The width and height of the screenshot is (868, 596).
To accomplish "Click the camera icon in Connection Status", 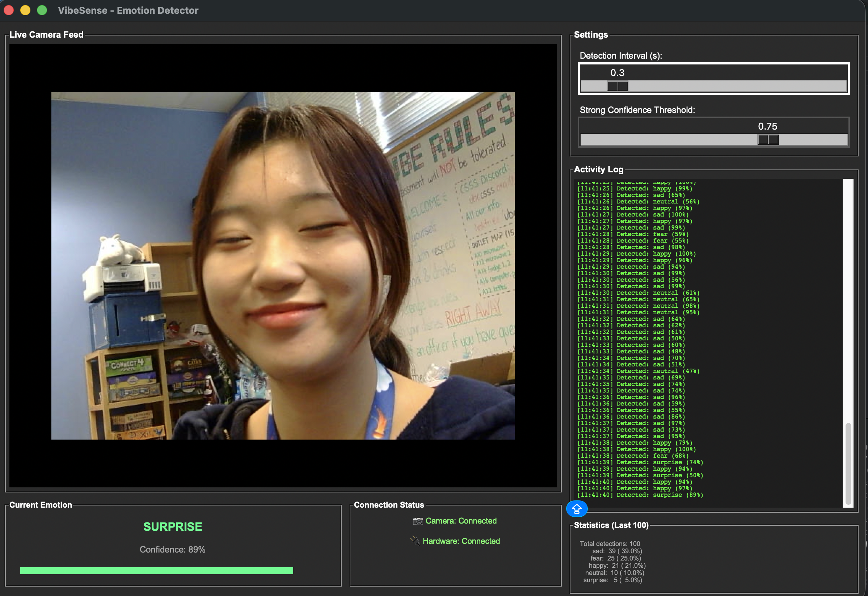I will click(x=418, y=521).
